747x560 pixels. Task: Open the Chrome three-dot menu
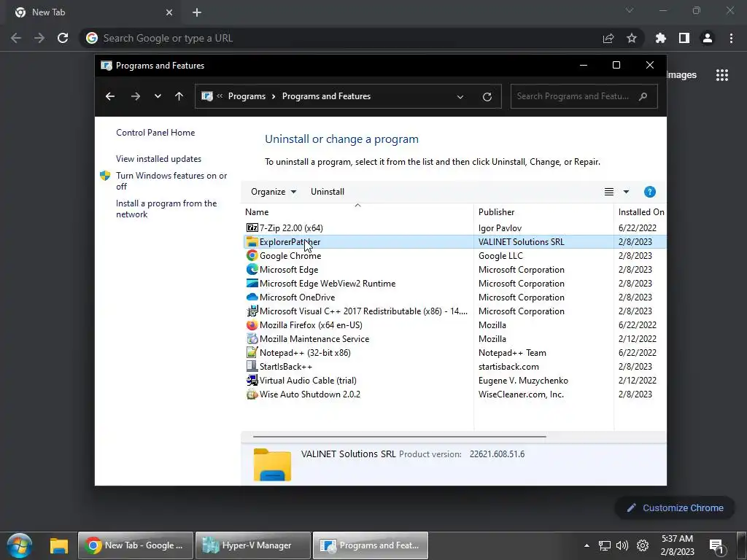[x=731, y=38]
